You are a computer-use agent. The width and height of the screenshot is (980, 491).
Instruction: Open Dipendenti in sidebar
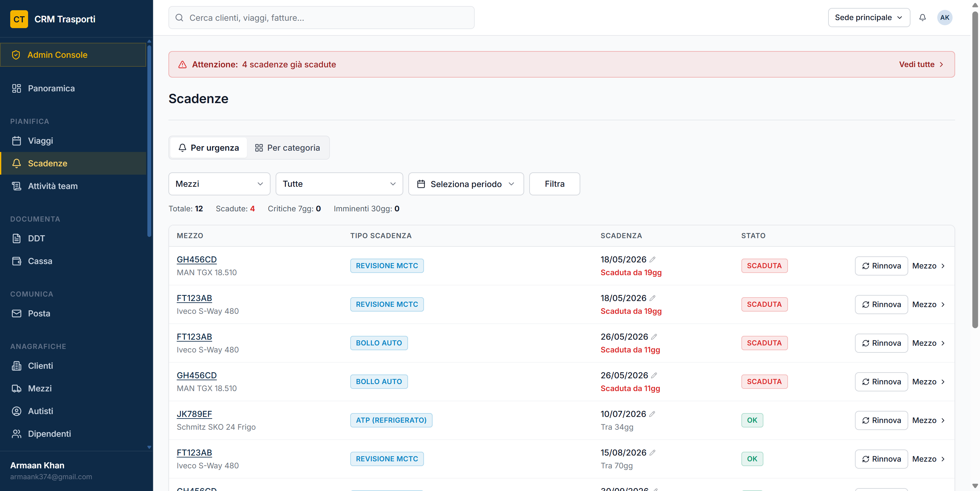[73, 434]
